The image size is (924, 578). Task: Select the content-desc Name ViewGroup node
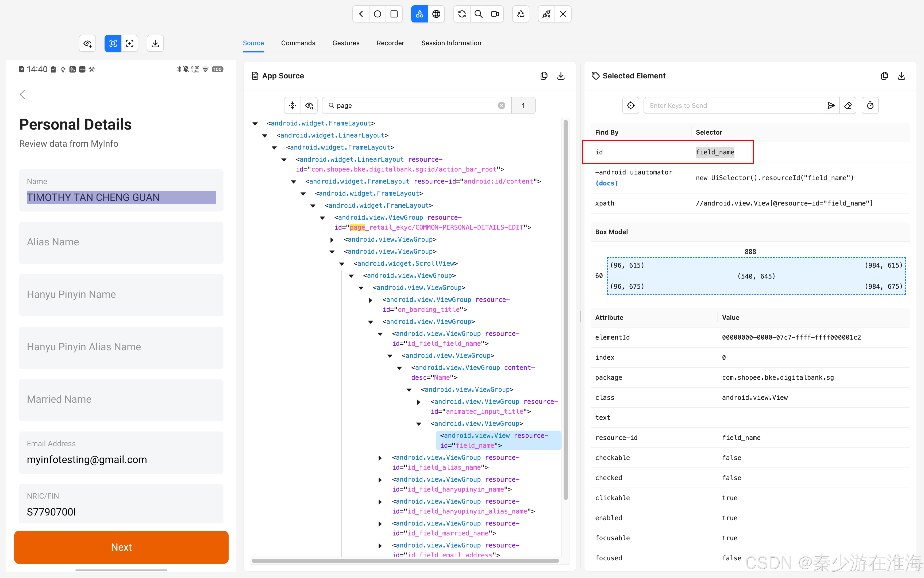pos(473,372)
